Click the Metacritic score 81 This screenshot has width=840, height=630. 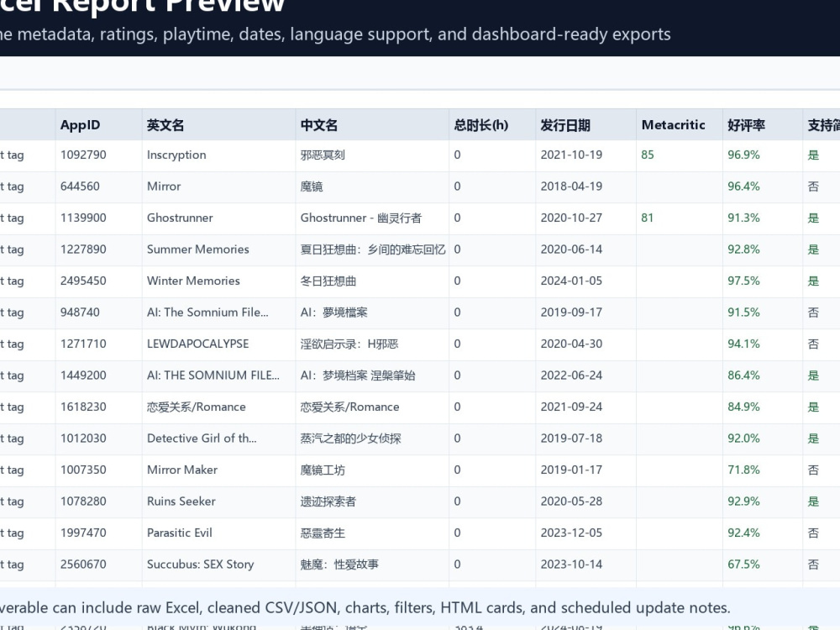click(647, 218)
